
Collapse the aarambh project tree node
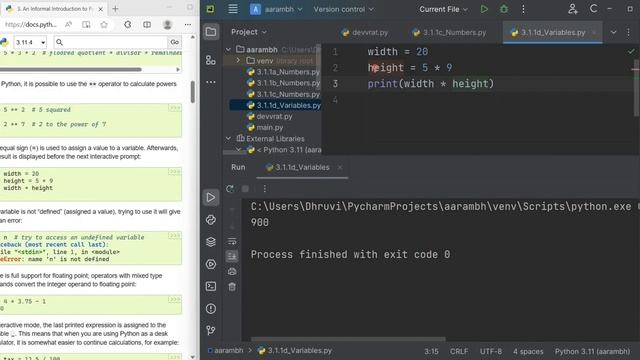(x=228, y=49)
